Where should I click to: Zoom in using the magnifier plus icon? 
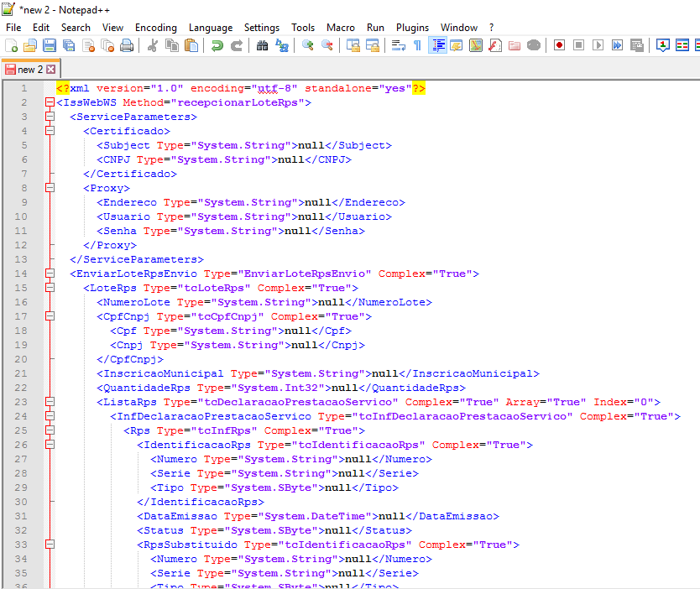click(307, 45)
